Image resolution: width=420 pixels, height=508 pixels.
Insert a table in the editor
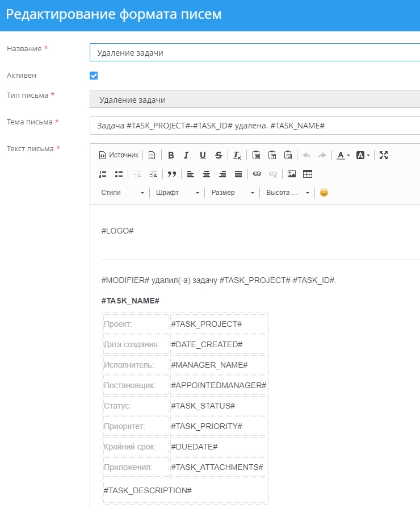point(308,174)
